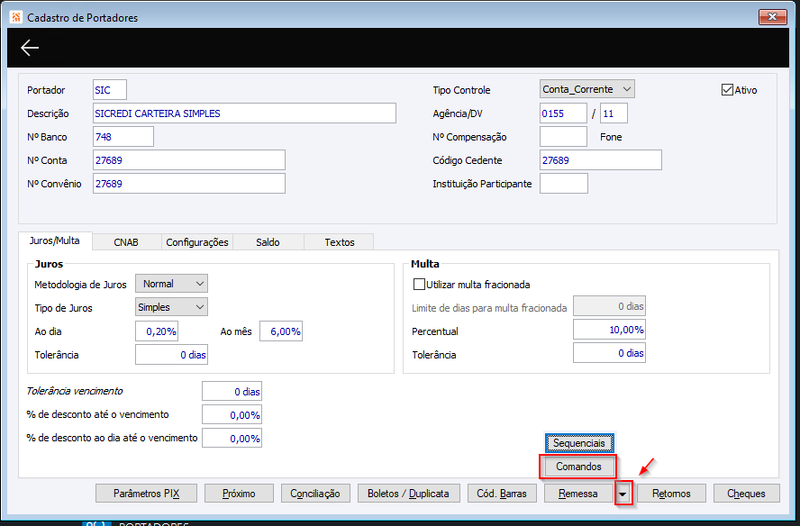Click the Nº Conta input field
Screen dimensions: 800x526
point(189,160)
